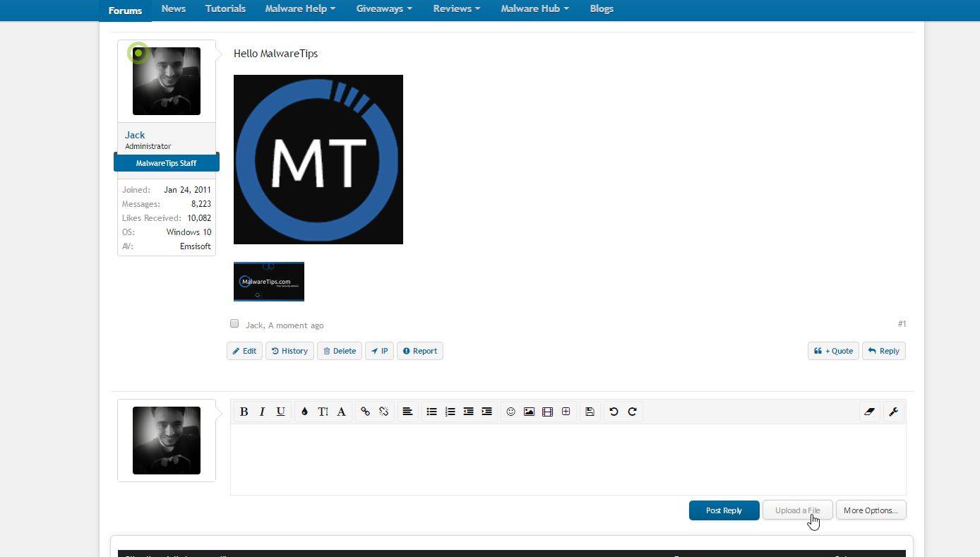Image resolution: width=980 pixels, height=557 pixels.
Task: Open the font family tool
Action: point(341,412)
